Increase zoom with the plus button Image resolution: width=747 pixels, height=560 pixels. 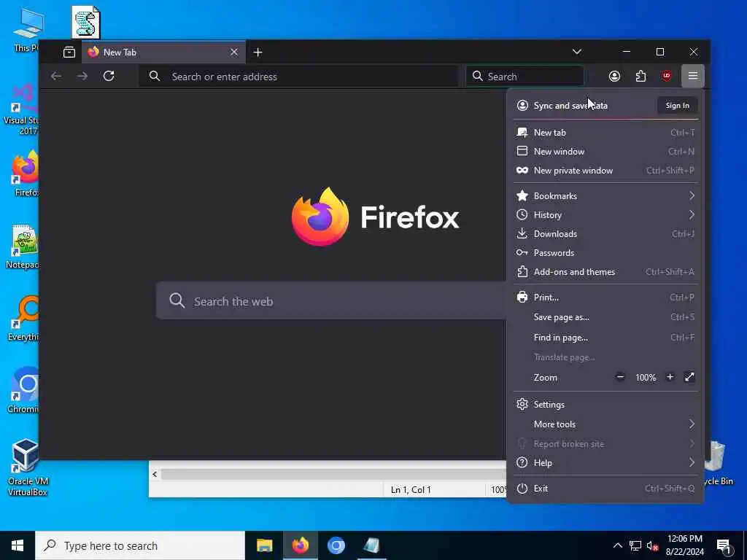click(x=670, y=377)
